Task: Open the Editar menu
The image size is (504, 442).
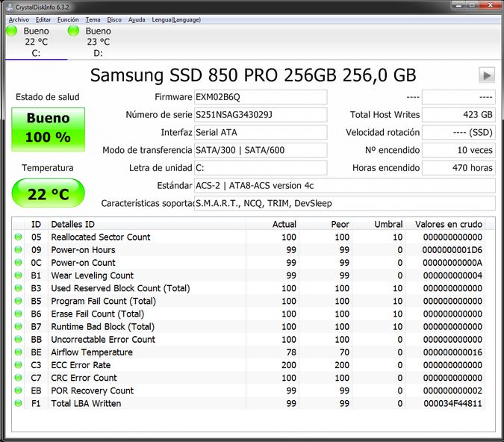Action: point(43,19)
